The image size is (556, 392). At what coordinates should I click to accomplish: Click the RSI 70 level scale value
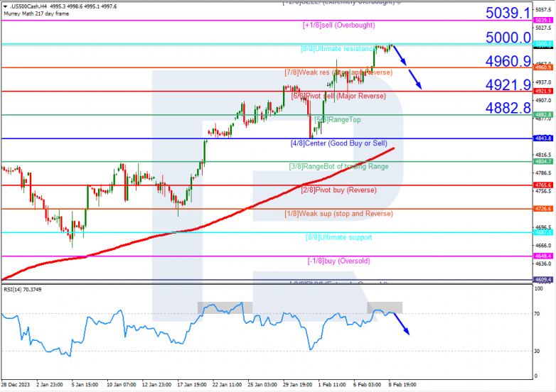pyautogui.click(x=537, y=314)
